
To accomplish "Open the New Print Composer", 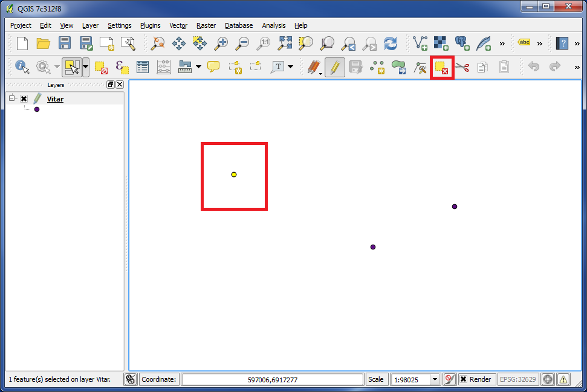I will [x=106, y=43].
